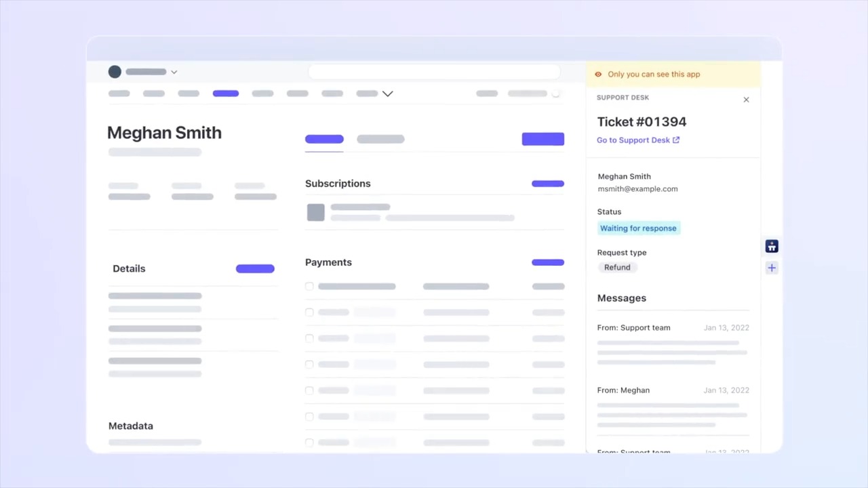
Task: Click the Metadata section heading
Action: (131, 426)
